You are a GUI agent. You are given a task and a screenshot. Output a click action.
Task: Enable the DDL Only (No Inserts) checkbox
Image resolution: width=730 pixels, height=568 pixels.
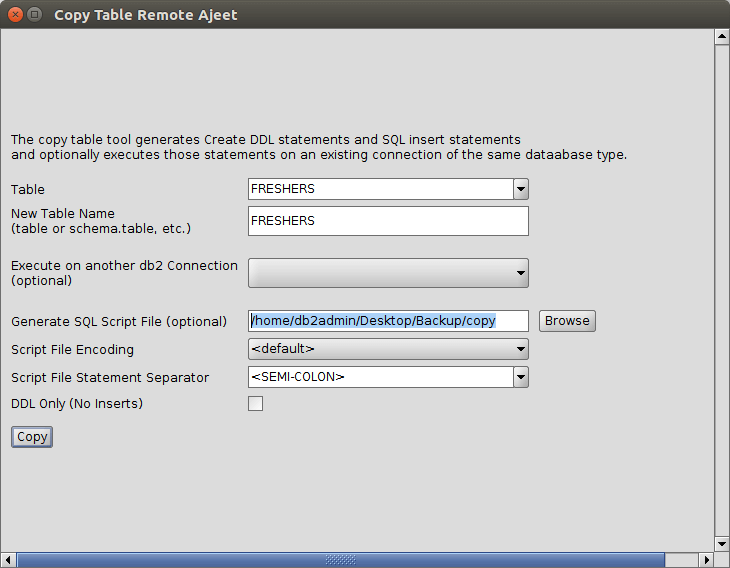[255, 404]
